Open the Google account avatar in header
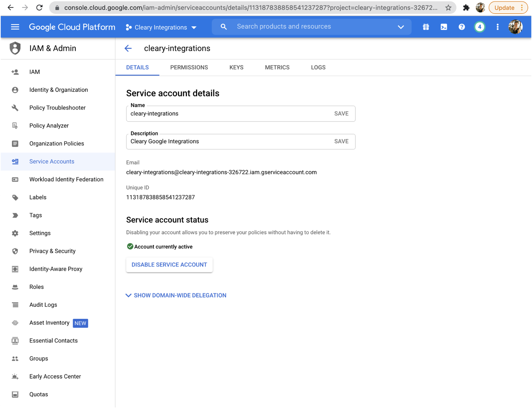This screenshot has height=412, width=532. coord(515,27)
